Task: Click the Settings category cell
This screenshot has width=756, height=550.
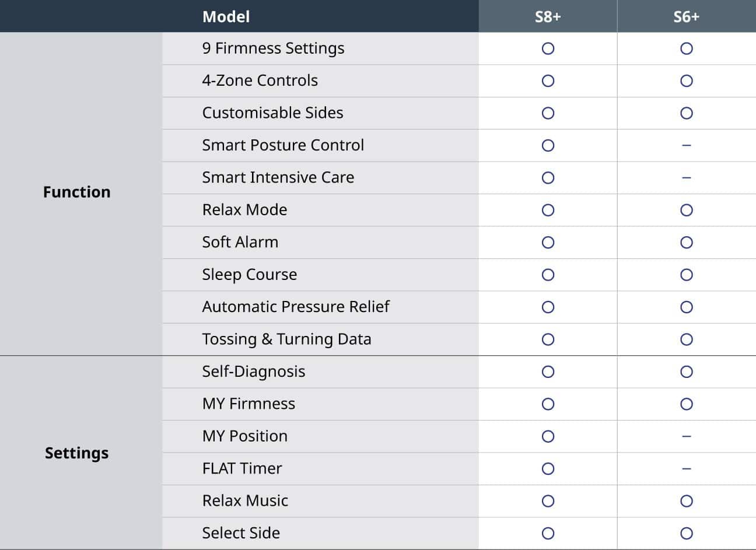Action: click(77, 453)
